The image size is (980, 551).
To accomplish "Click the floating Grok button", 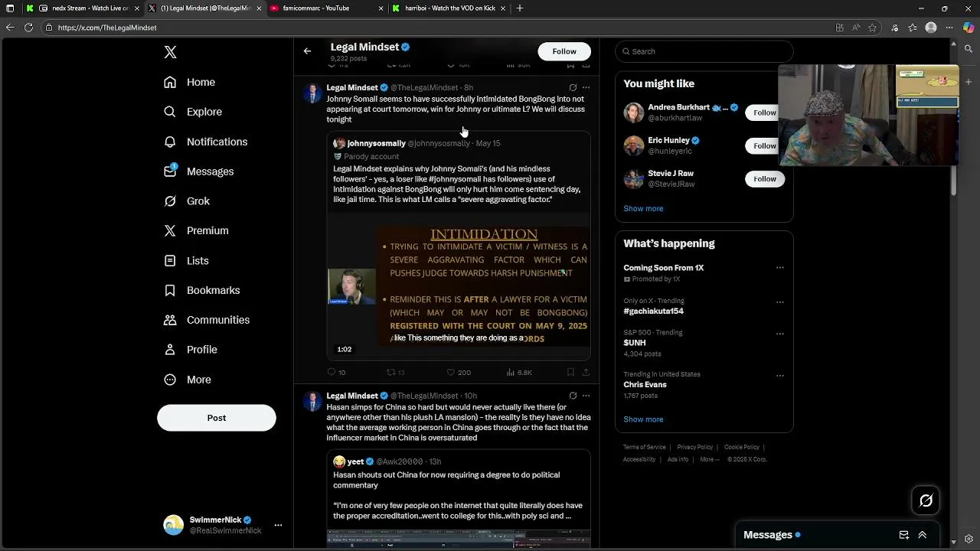I will 926,500.
